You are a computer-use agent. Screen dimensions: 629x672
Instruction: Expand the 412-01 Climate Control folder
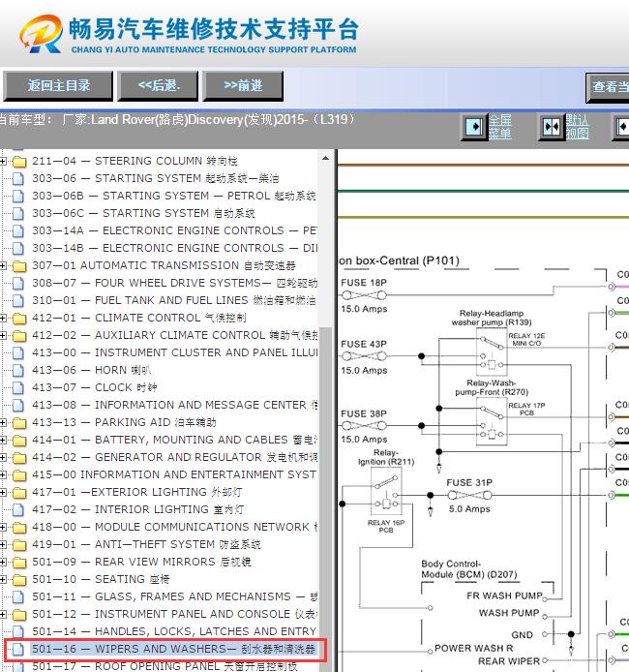(3, 318)
